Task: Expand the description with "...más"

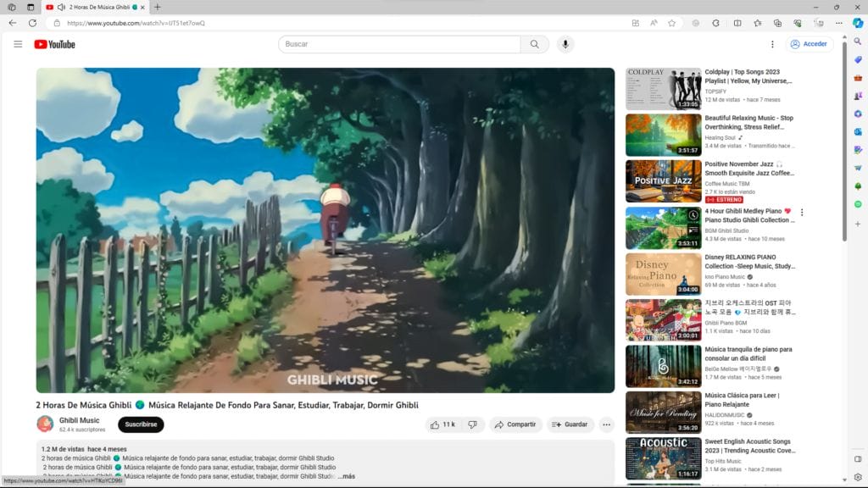Action: [346, 476]
